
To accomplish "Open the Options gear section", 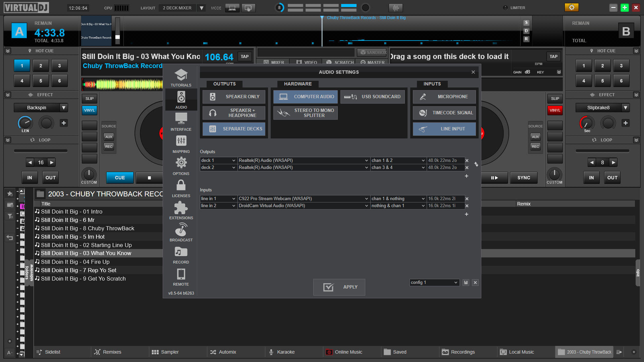I will click(181, 166).
